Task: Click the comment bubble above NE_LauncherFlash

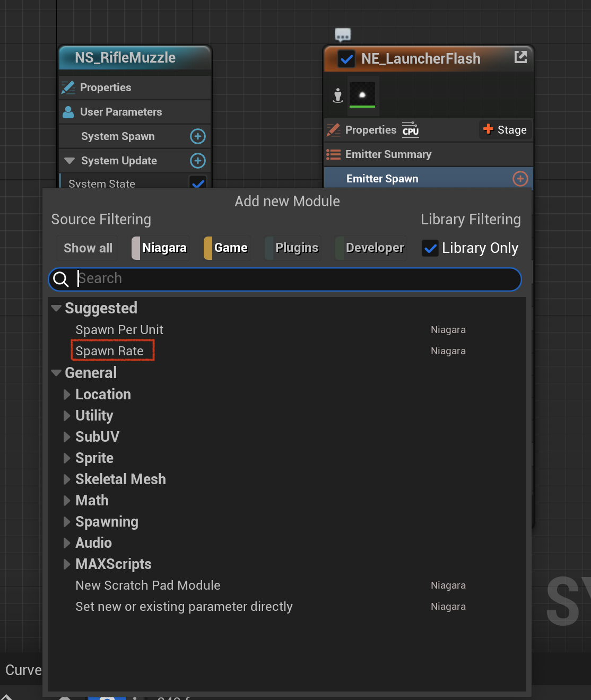Action: (x=343, y=35)
